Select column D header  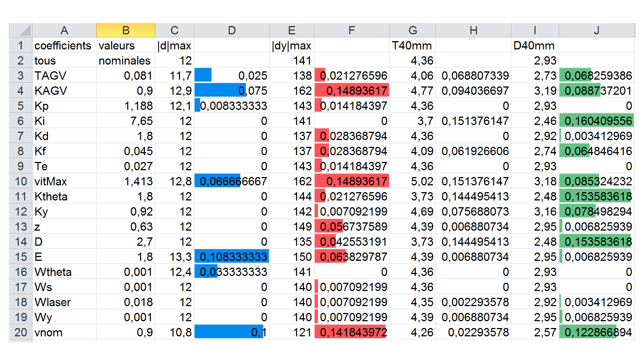point(232,30)
